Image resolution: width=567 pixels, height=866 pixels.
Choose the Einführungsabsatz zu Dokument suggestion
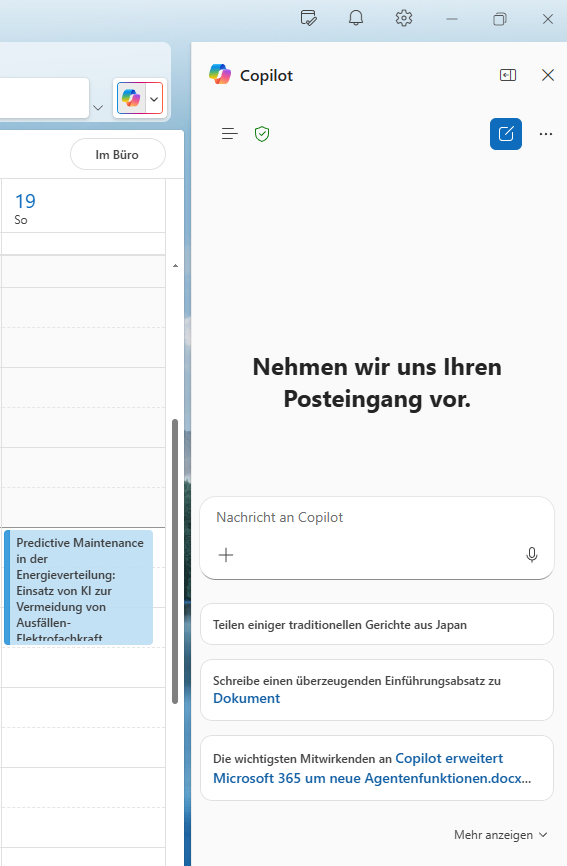click(377, 690)
